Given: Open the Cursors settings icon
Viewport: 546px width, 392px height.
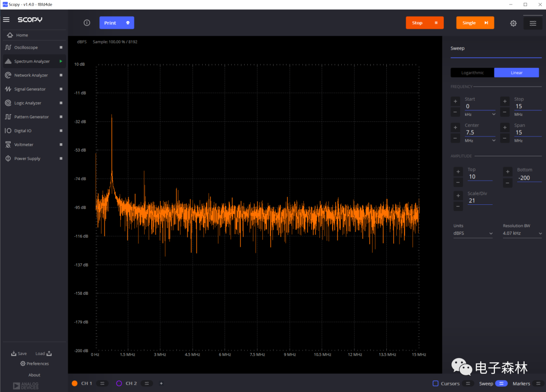Looking at the screenshot, I should point(468,383).
